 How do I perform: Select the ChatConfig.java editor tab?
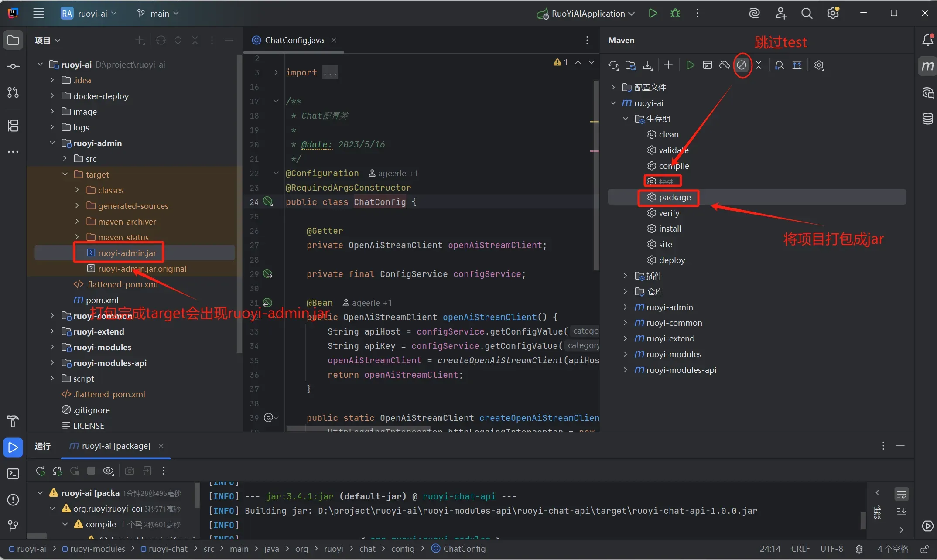coord(294,40)
